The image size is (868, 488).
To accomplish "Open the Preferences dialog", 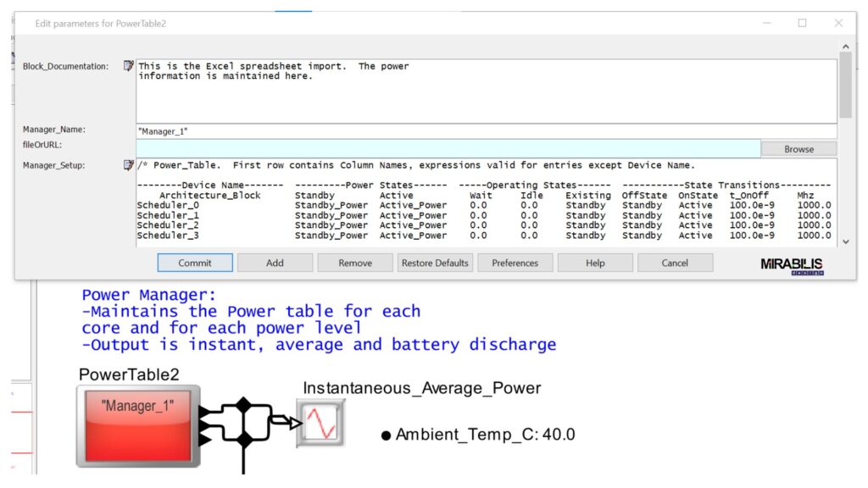I will tap(515, 263).
